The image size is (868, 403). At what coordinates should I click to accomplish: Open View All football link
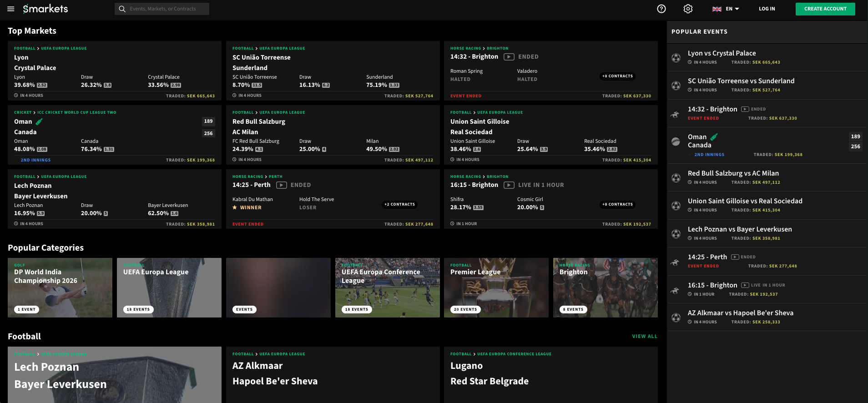pyautogui.click(x=645, y=337)
